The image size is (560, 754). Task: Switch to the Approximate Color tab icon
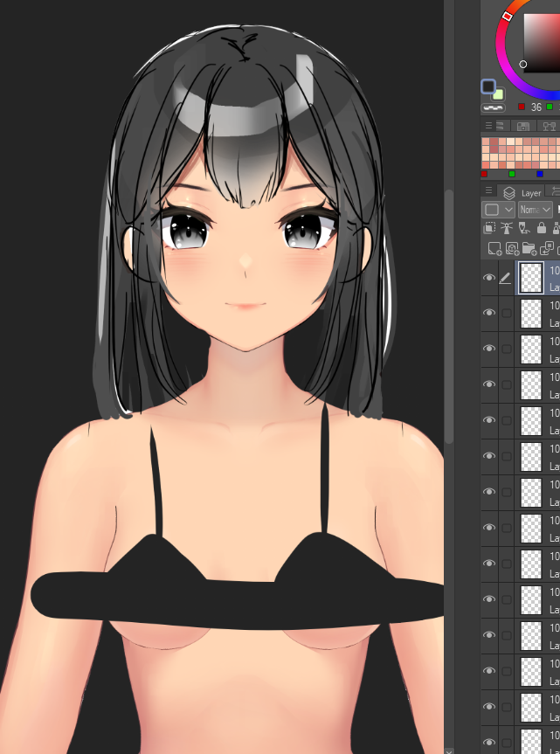tap(549, 127)
